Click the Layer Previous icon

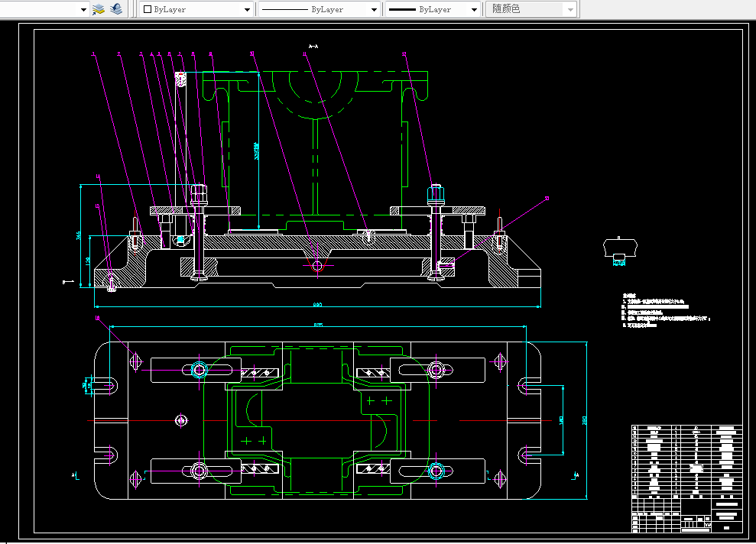click(115, 9)
